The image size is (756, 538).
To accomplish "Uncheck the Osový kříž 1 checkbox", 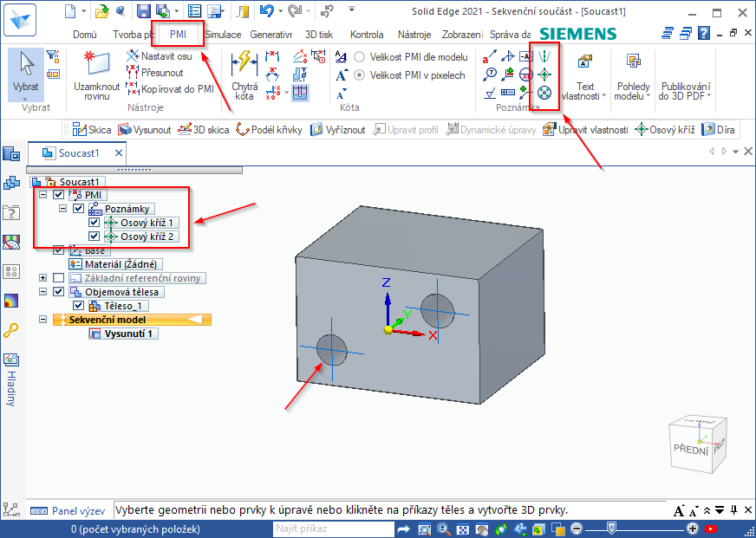I will click(94, 223).
